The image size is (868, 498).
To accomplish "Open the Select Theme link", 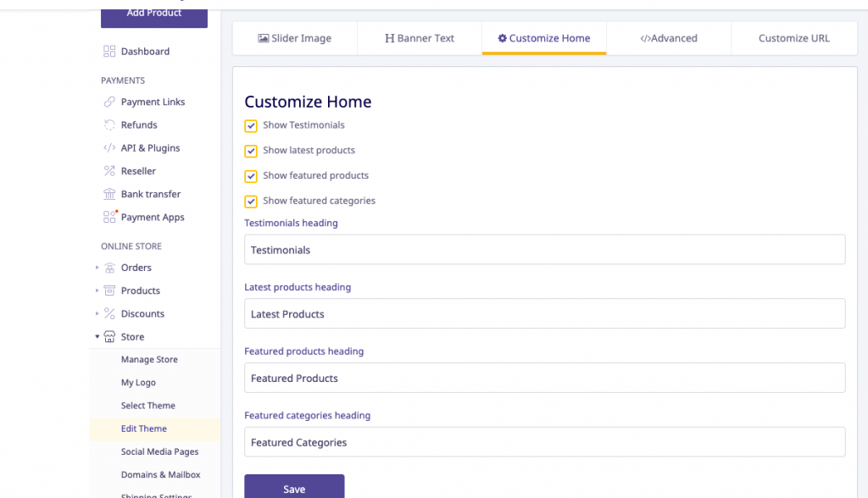I will 147,406.
